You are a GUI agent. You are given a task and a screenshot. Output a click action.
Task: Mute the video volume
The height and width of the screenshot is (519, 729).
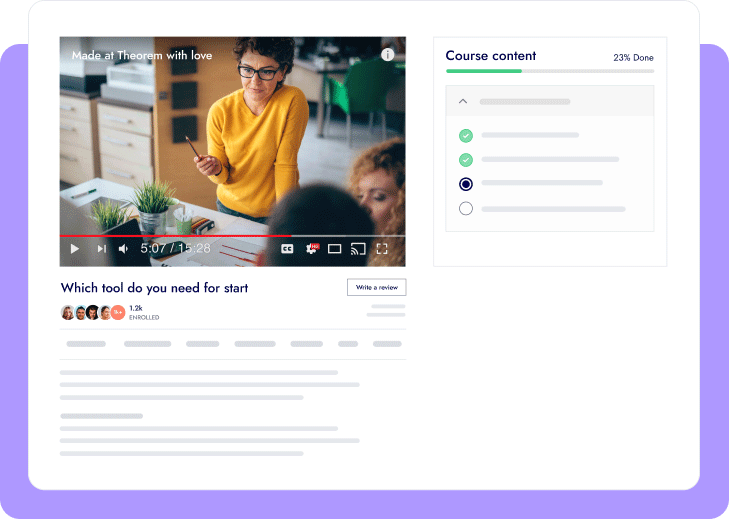123,249
